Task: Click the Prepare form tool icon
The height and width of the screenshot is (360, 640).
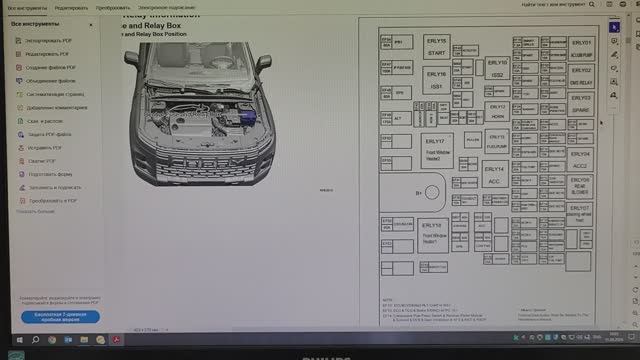Action: tap(22, 174)
